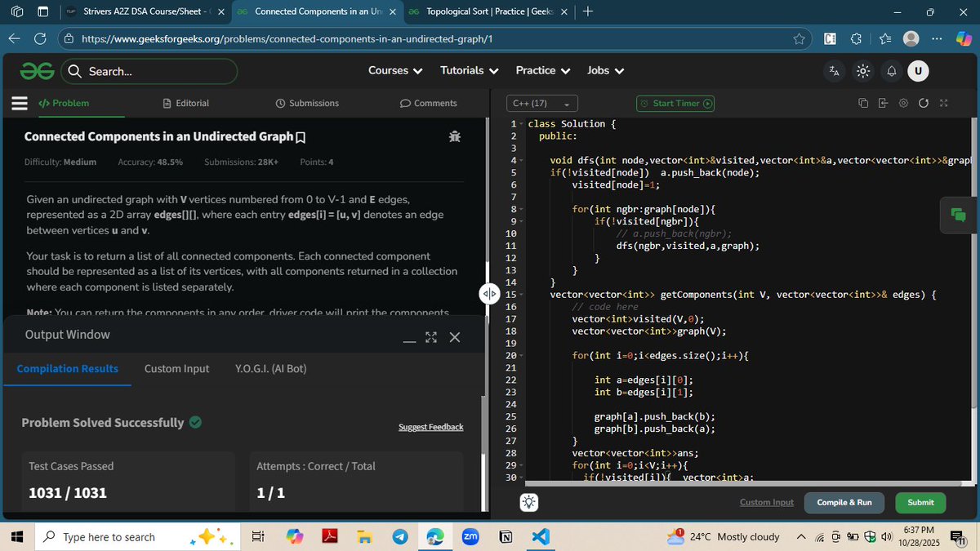This screenshot has width=980, height=551.
Task: Collapse code fold at line 4
Action: (521, 161)
